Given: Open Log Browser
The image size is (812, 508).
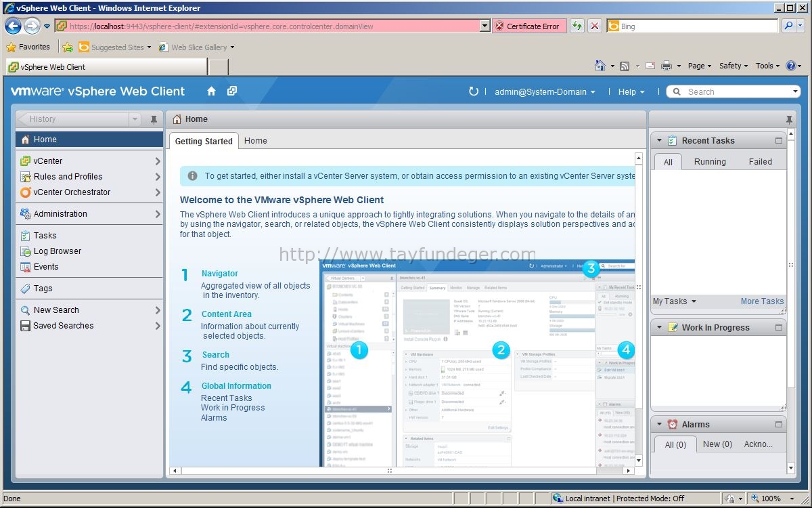Looking at the screenshot, I should click(x=89, y=251).
